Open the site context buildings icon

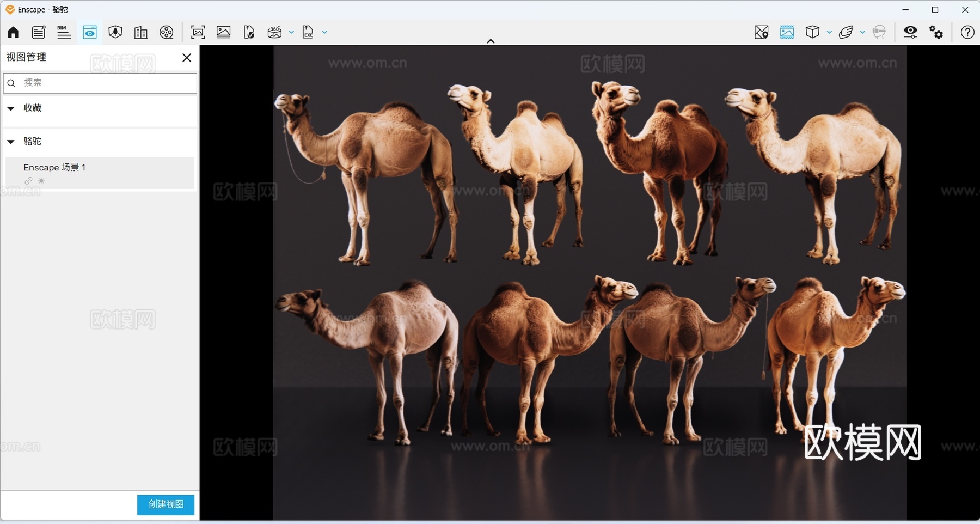[140, 32]
